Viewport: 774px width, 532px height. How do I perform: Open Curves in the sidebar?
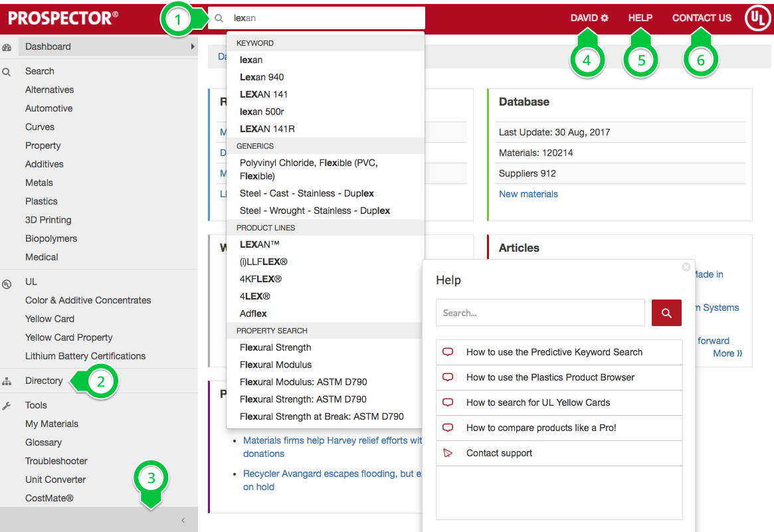click(39, 127)
